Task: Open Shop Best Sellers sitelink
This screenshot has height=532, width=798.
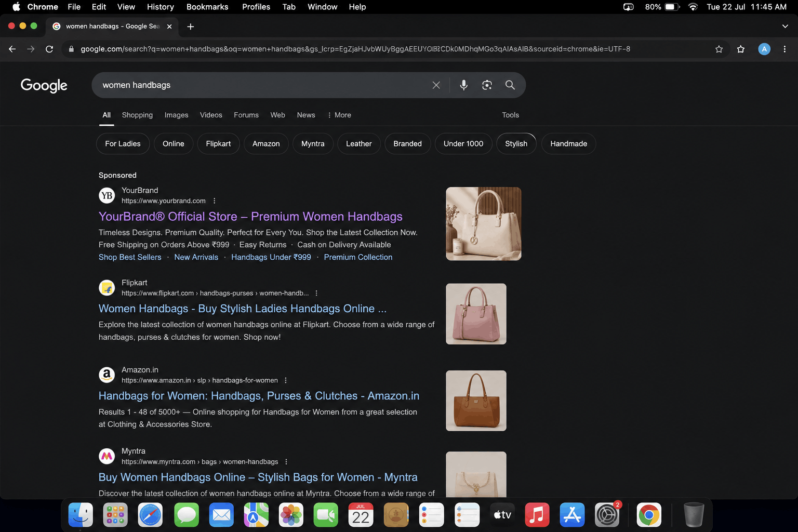Action: [130, 257]
